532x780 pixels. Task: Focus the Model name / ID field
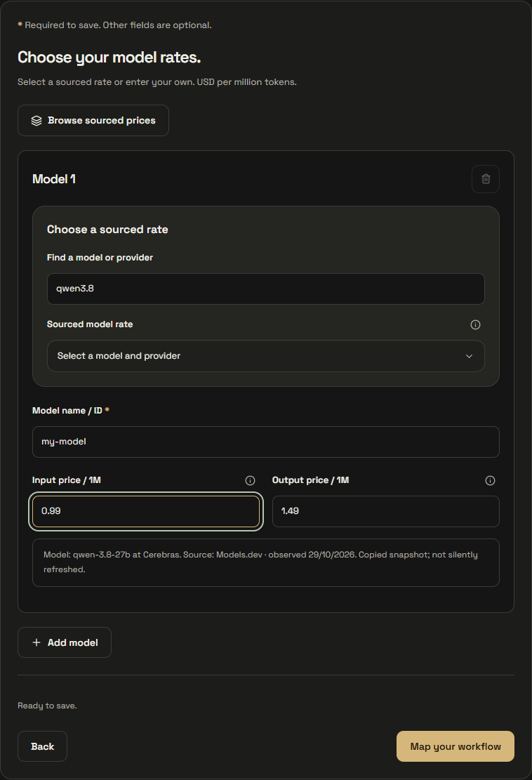tap(265, 442)
